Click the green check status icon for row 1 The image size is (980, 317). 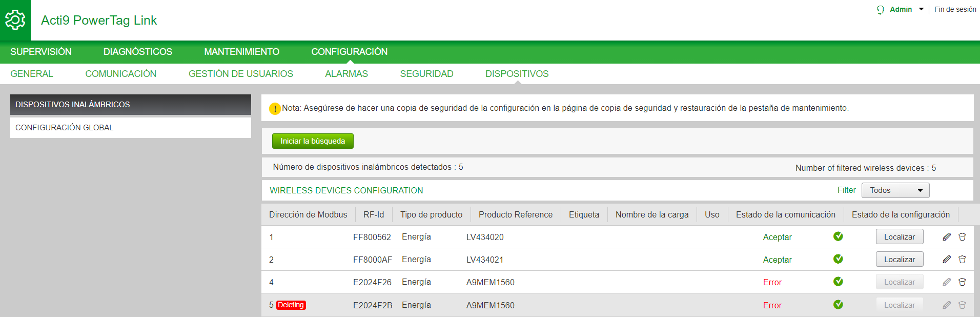point(838,236)
